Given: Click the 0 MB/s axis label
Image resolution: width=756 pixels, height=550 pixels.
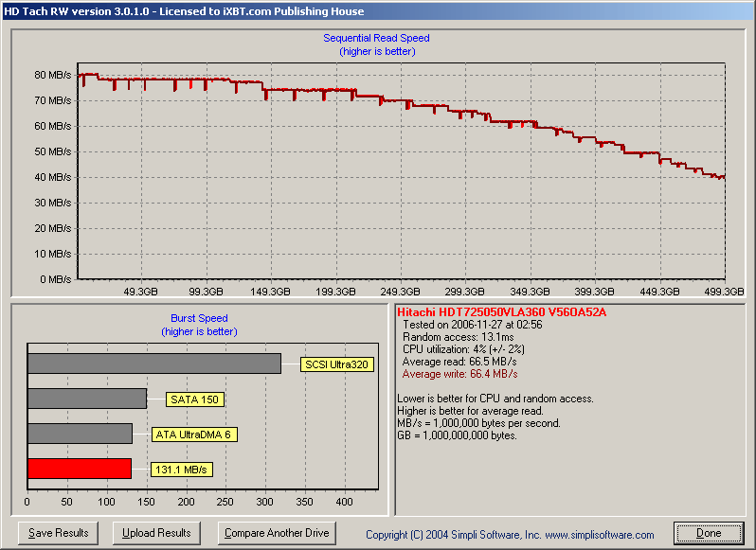Looking at the screenshot, I should coord(56,279).
